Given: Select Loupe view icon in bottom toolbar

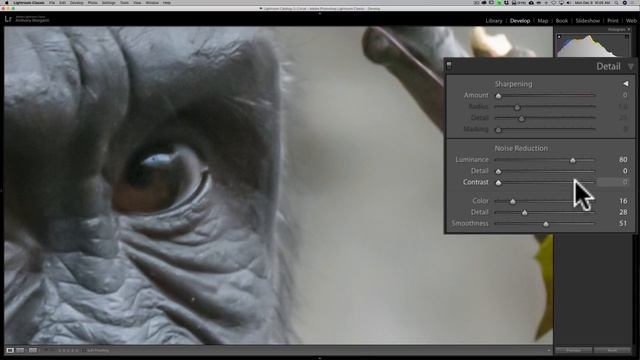Looking at the screenshot, I should tap(10, 350).
